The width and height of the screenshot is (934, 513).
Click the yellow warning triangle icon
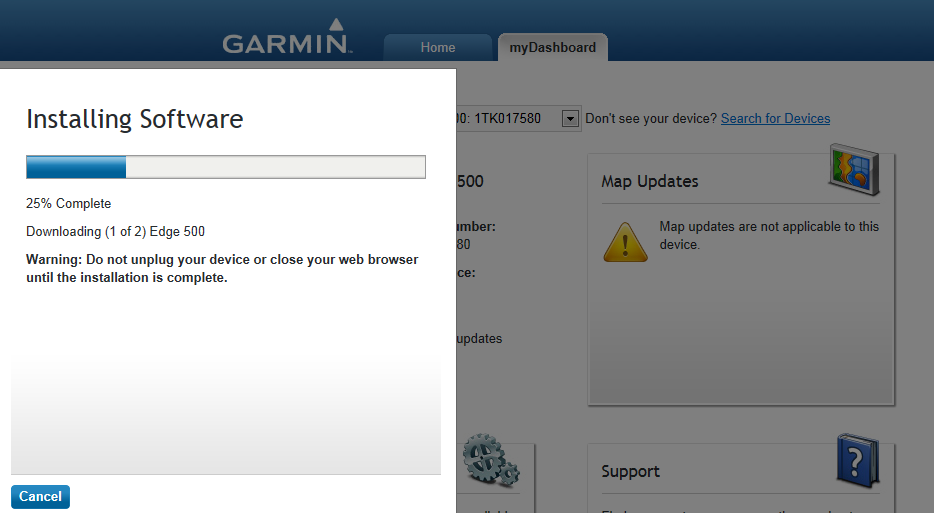point(625,242)
